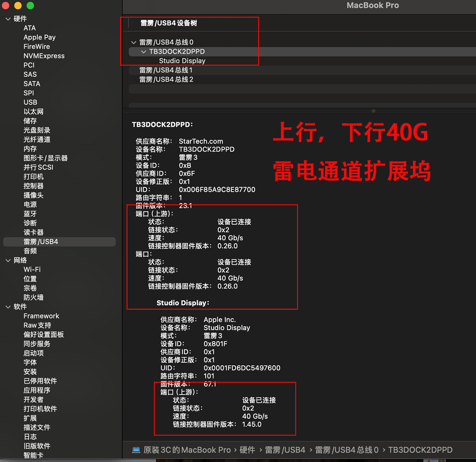Select Raw 支持 in the sidebar
The image size is (476, 462).
pyautogui.click(x=37, y=325)
